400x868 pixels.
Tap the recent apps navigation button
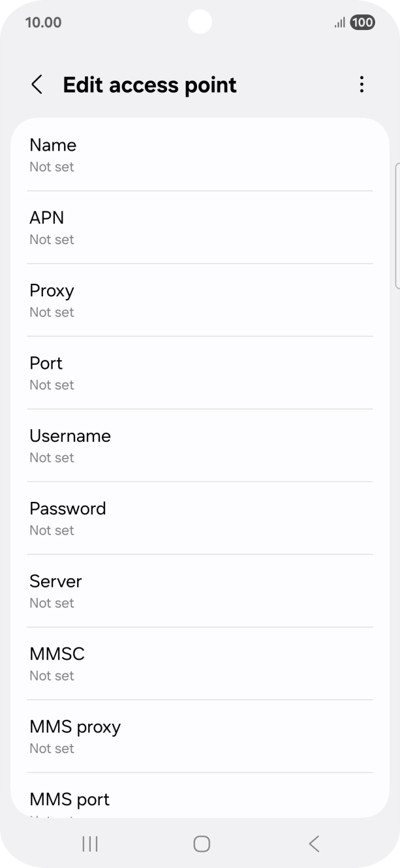90,844
